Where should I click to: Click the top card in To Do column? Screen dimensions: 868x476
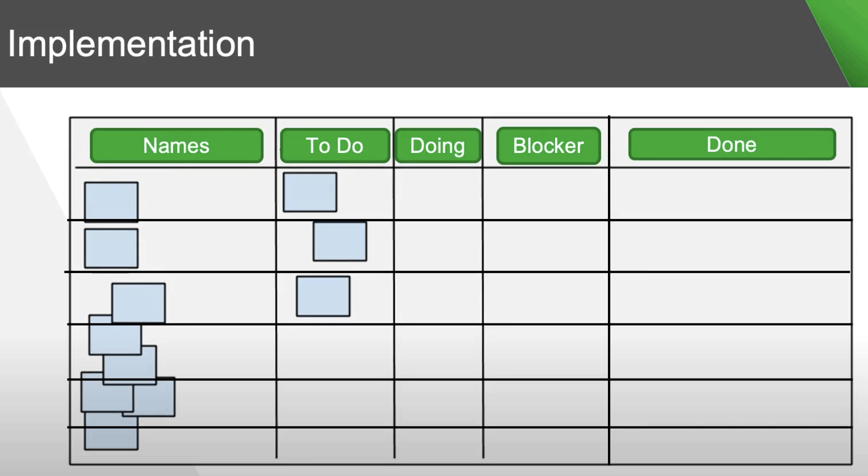coord(310,192)
